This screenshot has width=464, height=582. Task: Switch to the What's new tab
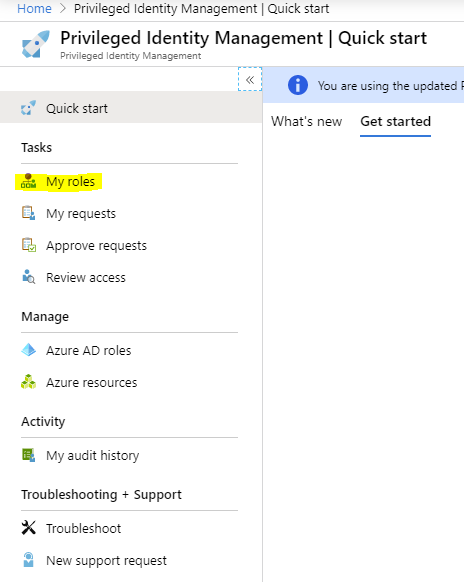(x=306, y=121)
